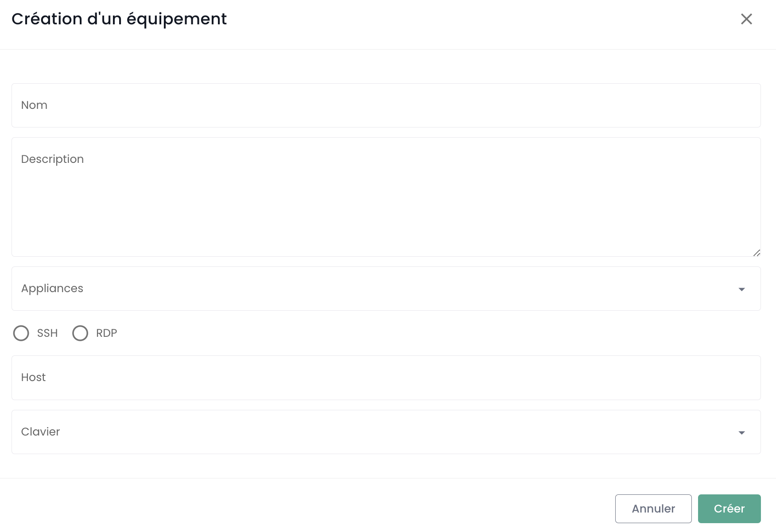Click the "Création d'un équipement" title
776x532 pixels.
(x=119, y=19)
